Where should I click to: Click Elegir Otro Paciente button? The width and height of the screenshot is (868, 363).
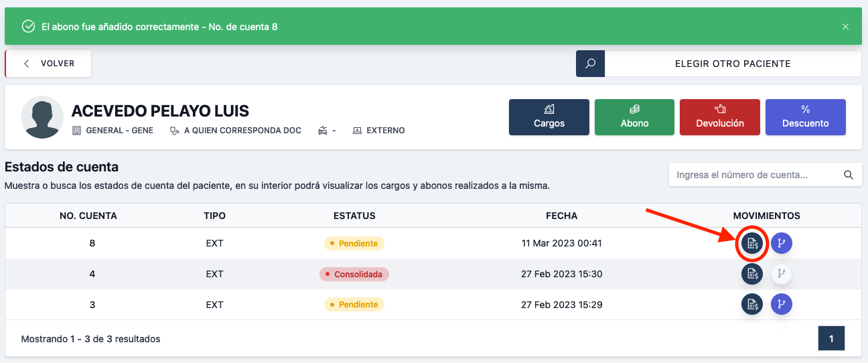pos(733,64)
